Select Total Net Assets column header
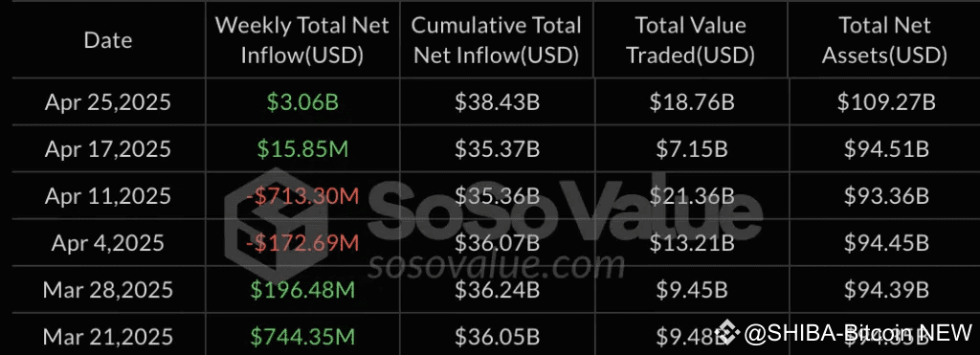The height and width of the screenshot is (355, 980). pyautogui.click(x=884, y=40)
